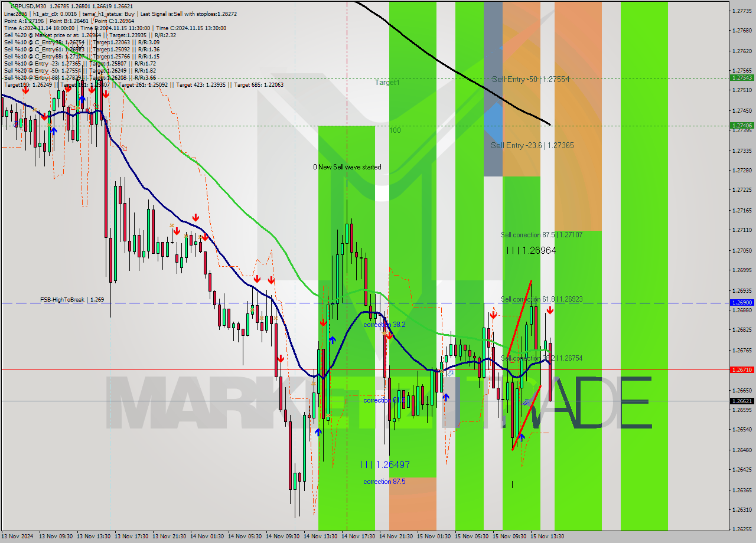Click the 'Sell Entry -23.6 | 1.27365' label

[x=532, y=145]
